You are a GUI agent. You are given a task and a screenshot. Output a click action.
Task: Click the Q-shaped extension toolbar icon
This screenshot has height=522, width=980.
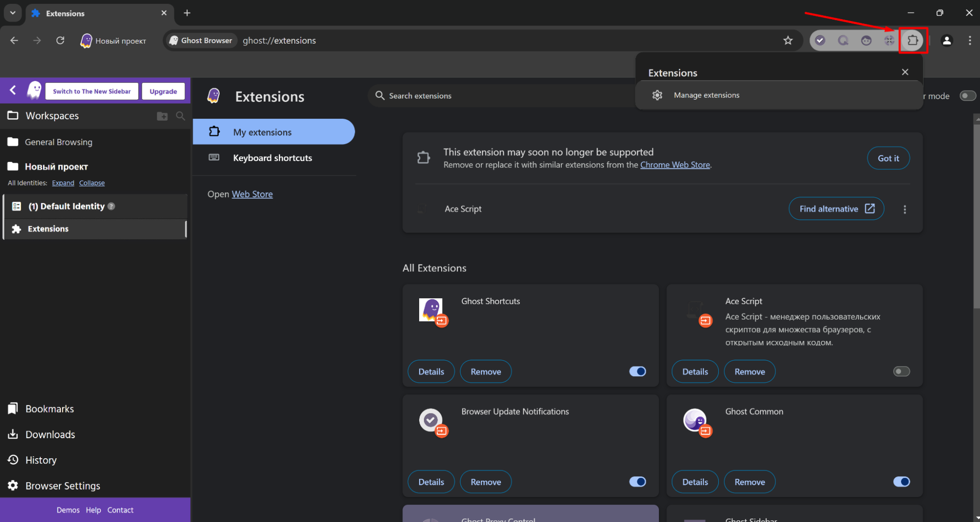coord(843,40)
